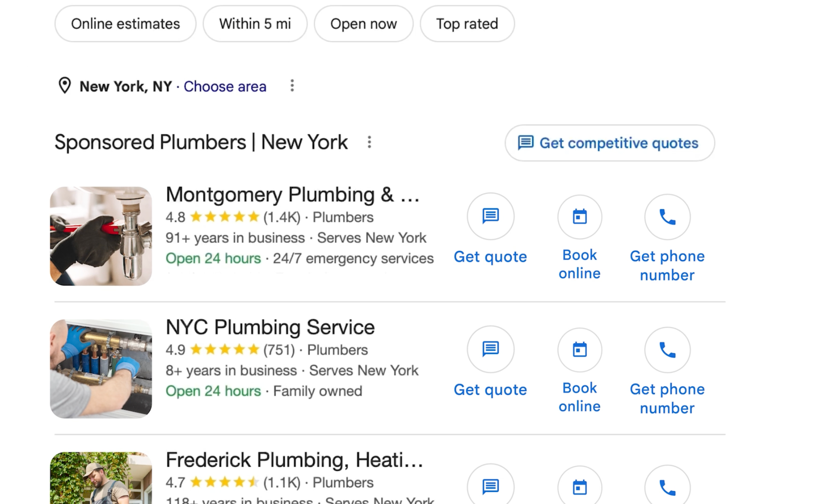The height and width of the screenshot is (504, 821).
Task: Click Get quote icon for Montgomery Plumbing
Action: (x=490, y=216)
